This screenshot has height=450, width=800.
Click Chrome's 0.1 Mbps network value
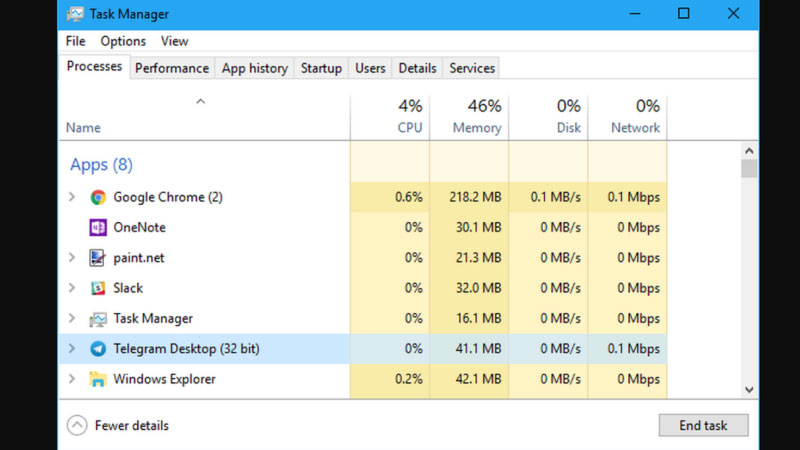click(x=633, y=197)
